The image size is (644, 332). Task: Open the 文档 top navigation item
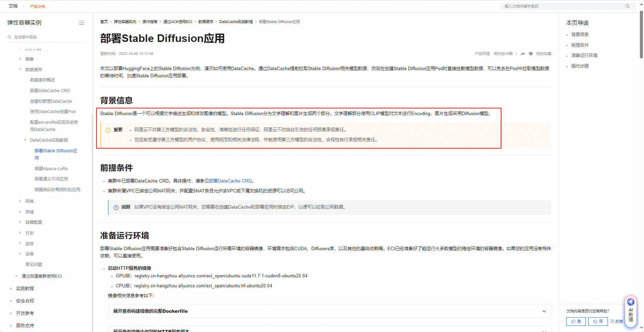(x=13, y=6)
